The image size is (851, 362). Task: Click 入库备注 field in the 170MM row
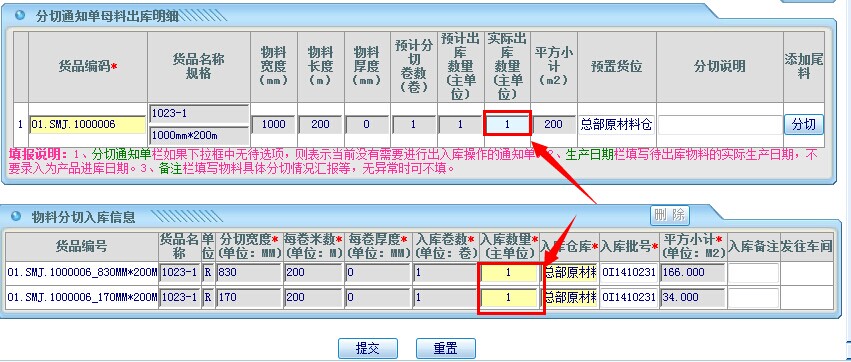tap(753, 298)
